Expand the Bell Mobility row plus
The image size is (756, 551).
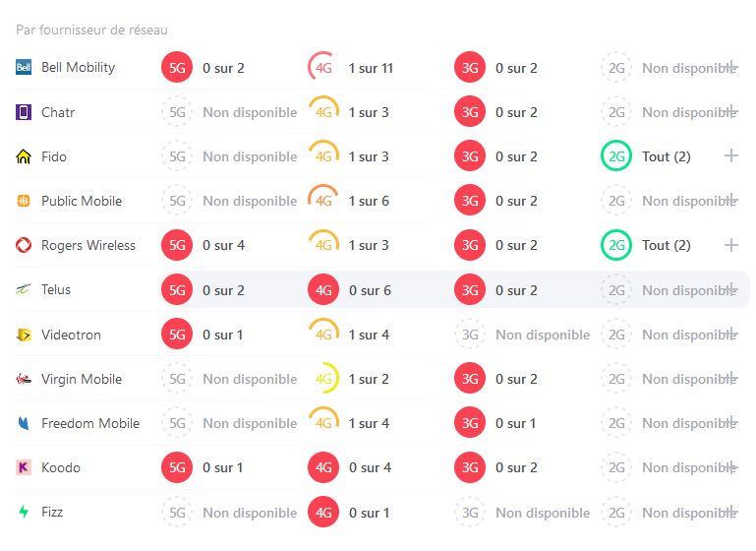coord(730,68)
